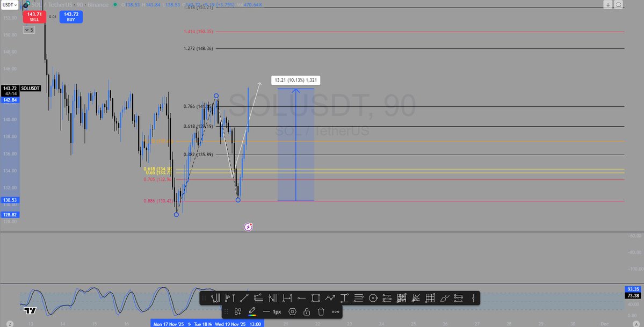Screen dimensions: 644x327
Task: Add drawing to favorites with grid-plus icon
Action: 237,311
